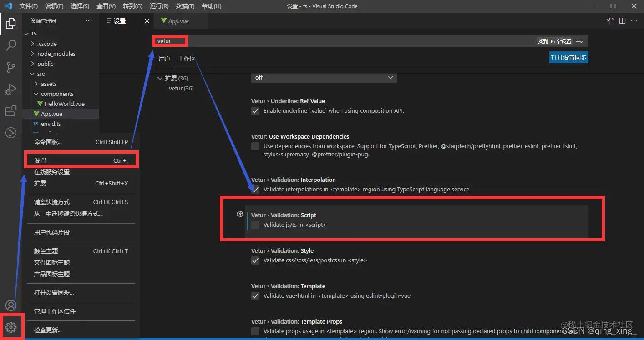Switch to the 工作区 settings tab
Viewport: 644px width, 340px height.
pyautogui.click(x=187, y=59)
